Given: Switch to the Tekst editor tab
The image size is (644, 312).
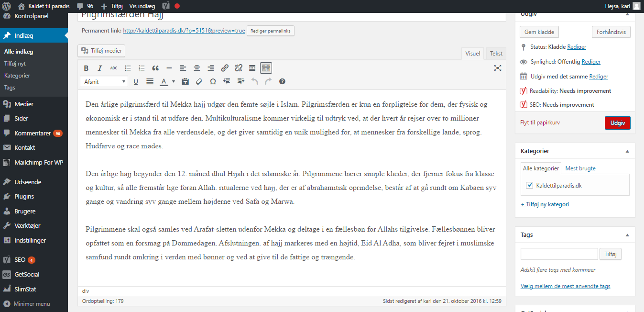Looking at the screenshot, I should tap(496, 54).
